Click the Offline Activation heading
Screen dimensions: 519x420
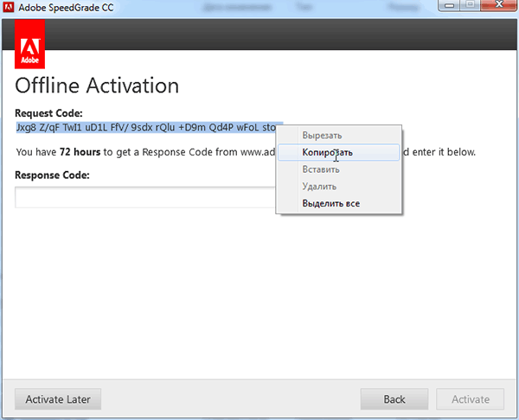(97, 86)
